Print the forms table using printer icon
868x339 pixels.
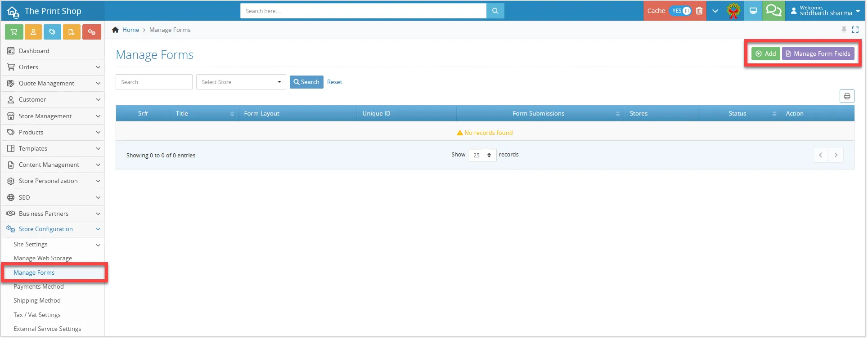(847, 96)
